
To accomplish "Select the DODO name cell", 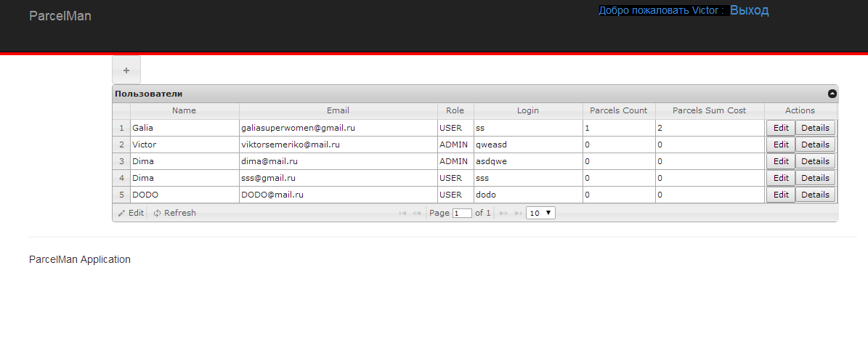I will pos(184,195).
